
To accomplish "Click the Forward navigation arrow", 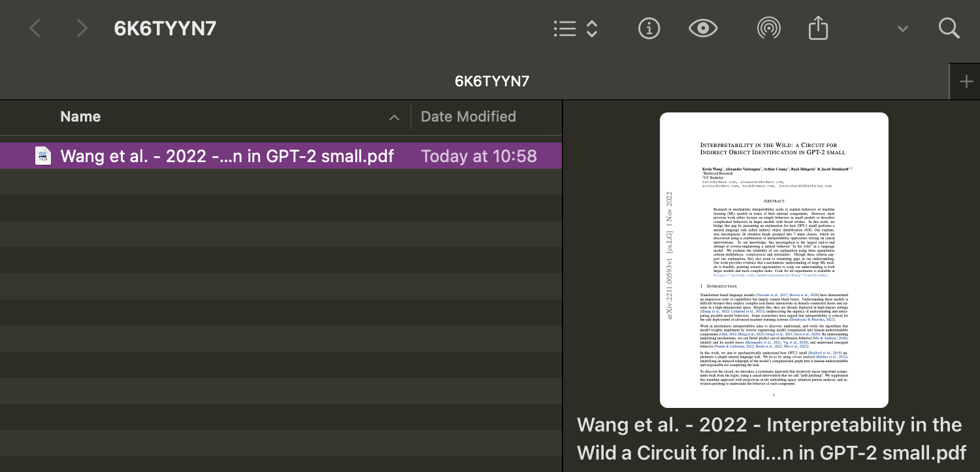I will [x=82, y=29].
